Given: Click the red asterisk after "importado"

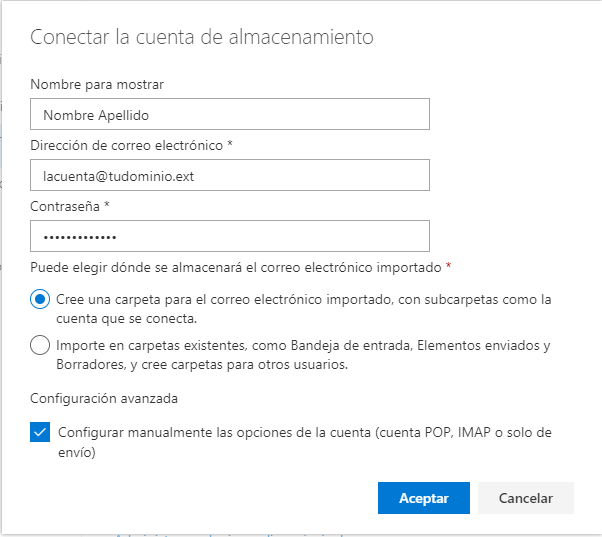Looking at the screenshot, I should pos(448,266).
